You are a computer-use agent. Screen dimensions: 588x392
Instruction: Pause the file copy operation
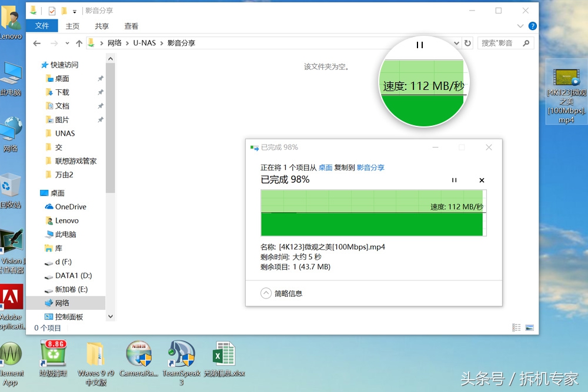click(x=454, y=180)
